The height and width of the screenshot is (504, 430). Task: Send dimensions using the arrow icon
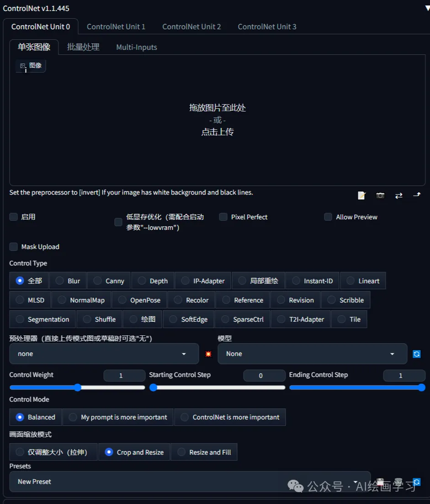pos(416,195)
